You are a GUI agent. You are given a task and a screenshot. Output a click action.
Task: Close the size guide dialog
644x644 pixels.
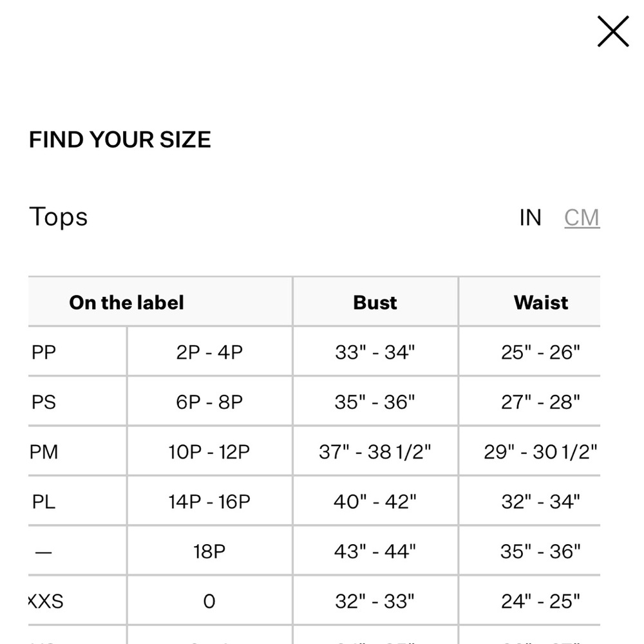point(612,30)
